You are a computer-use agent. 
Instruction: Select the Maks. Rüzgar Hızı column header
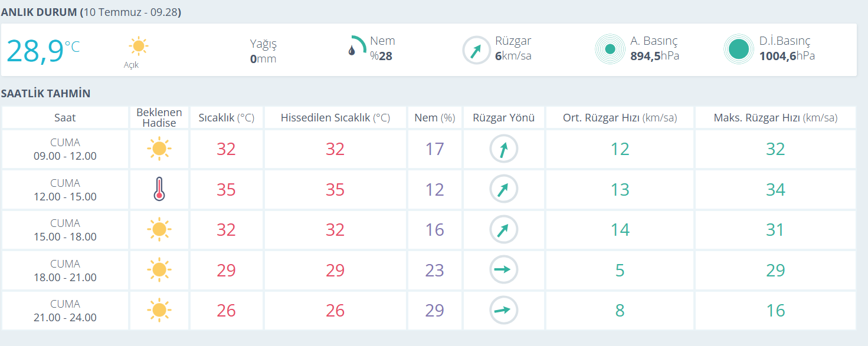(775, 118)
